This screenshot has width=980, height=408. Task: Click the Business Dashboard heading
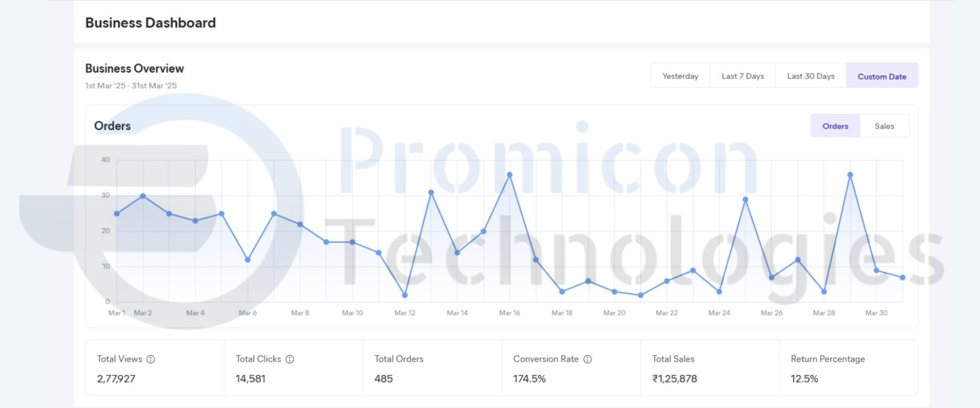[x=151, y=23]
